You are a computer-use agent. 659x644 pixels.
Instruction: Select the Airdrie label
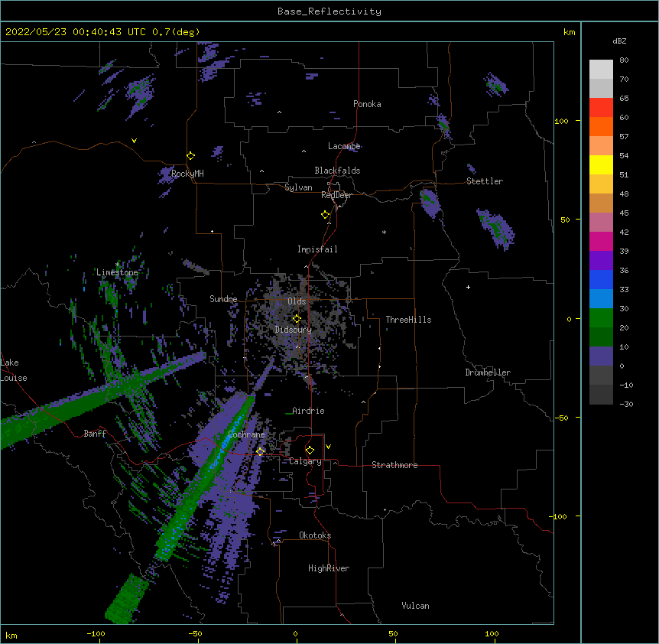pos(309,411)
